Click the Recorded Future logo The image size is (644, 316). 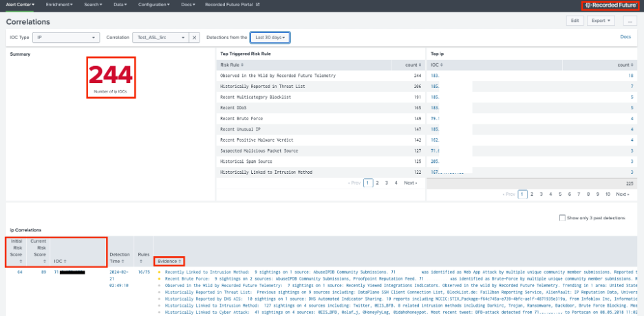(611, 5)
